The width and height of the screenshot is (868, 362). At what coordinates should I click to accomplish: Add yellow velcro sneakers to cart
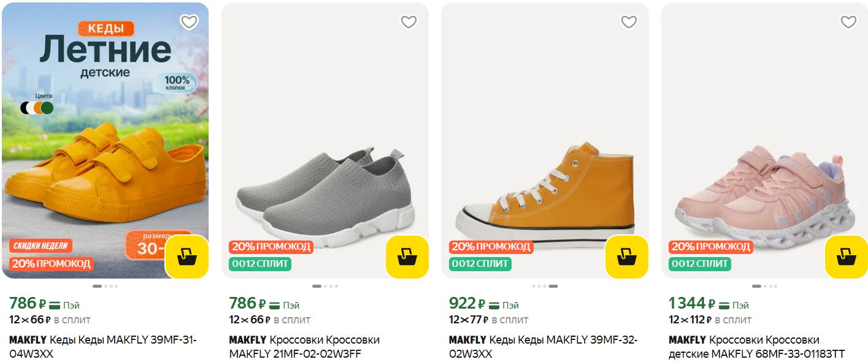(187, 256)
